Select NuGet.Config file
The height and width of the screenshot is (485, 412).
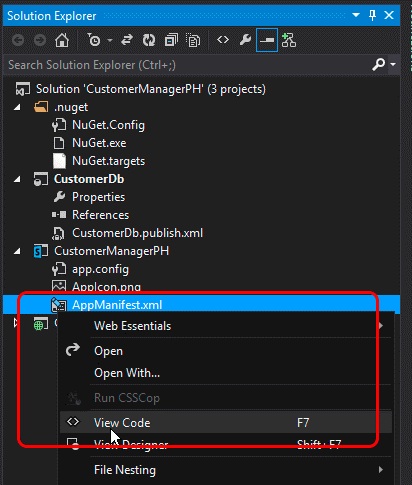pos(108,125)
